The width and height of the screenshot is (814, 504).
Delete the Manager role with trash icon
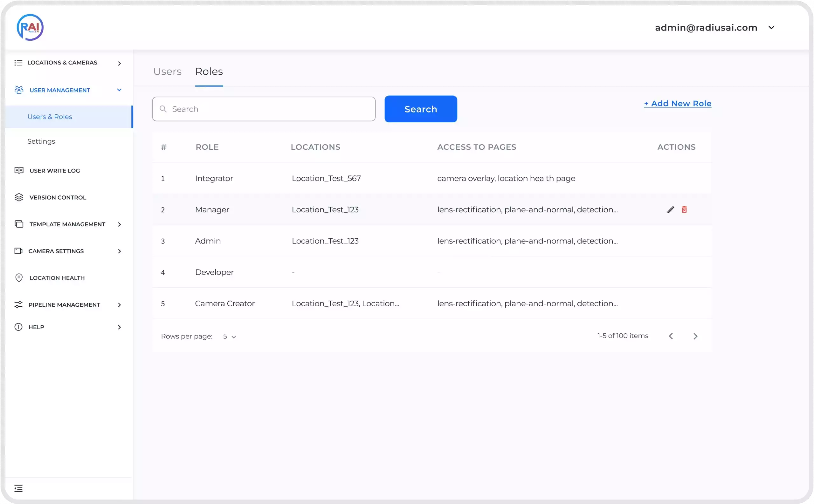684,210
